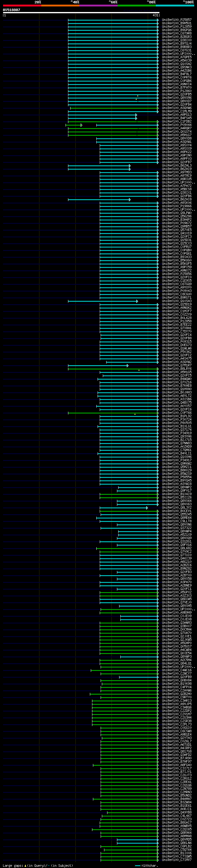This screenshot has width=197, height=868.
Task: Select hit label UniRef100_P19866
Action: 177,206
